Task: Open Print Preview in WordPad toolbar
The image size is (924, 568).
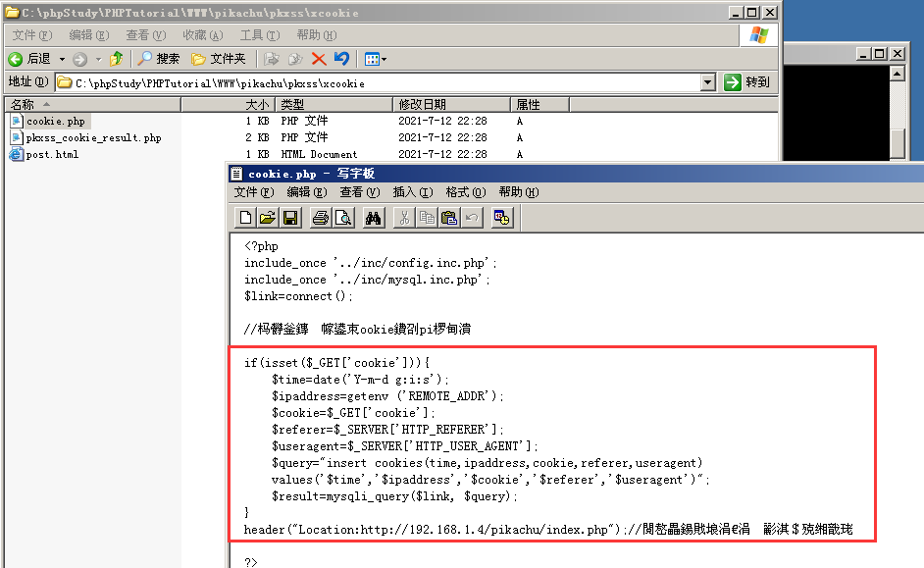Action: [x=342, y=218]
